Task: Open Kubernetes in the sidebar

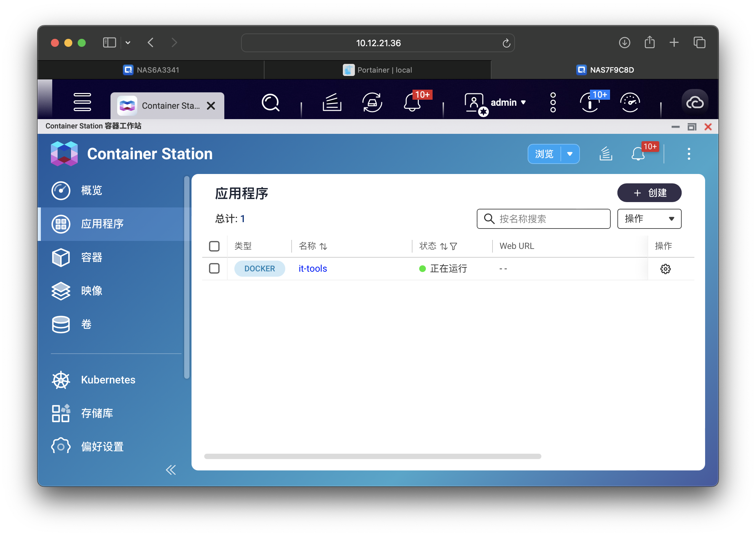Action: pos(114,380)
